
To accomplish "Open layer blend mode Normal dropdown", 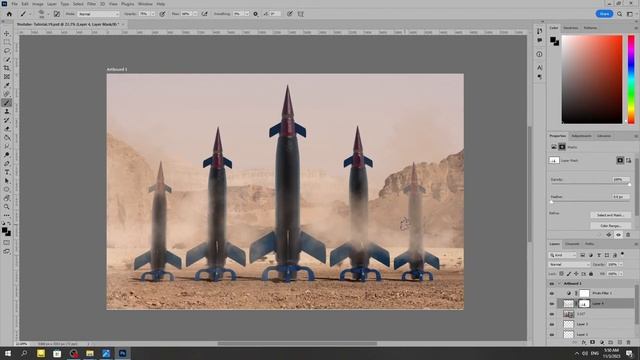I will click(569, 264).
